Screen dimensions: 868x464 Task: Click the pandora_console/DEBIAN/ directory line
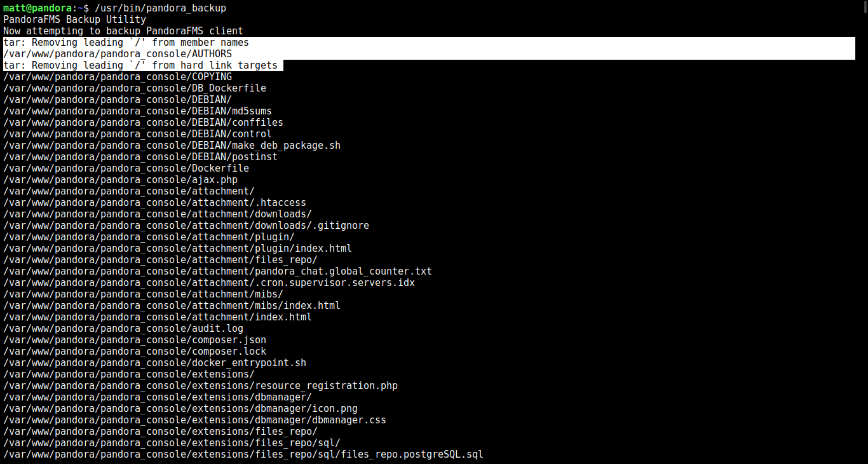(x=118, y=100)
